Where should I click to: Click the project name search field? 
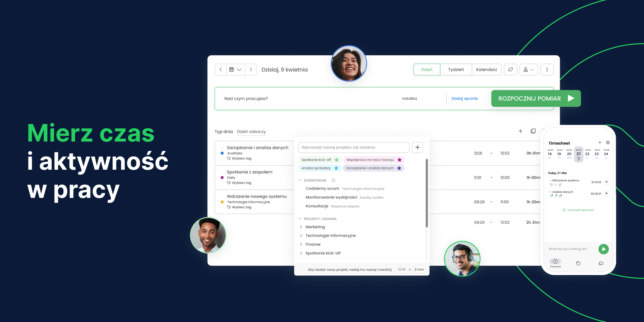click(354, 147)
